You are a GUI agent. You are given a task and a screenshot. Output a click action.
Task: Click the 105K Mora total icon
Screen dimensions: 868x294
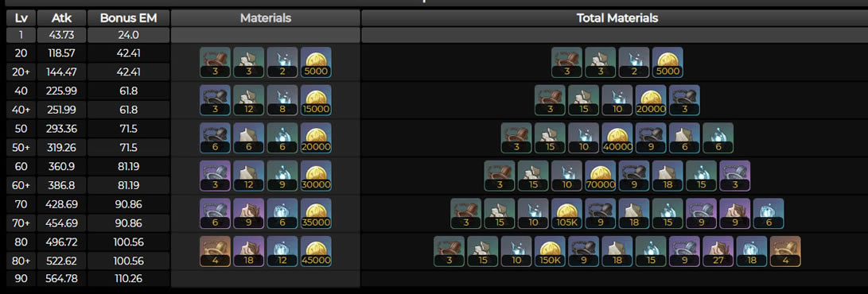pos(566,213)
